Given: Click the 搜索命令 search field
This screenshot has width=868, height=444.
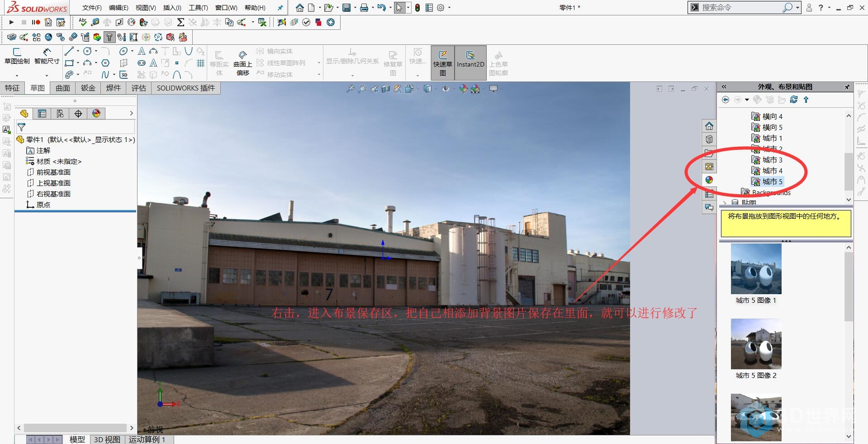Looking at the screenshot, I should (744, 8).
